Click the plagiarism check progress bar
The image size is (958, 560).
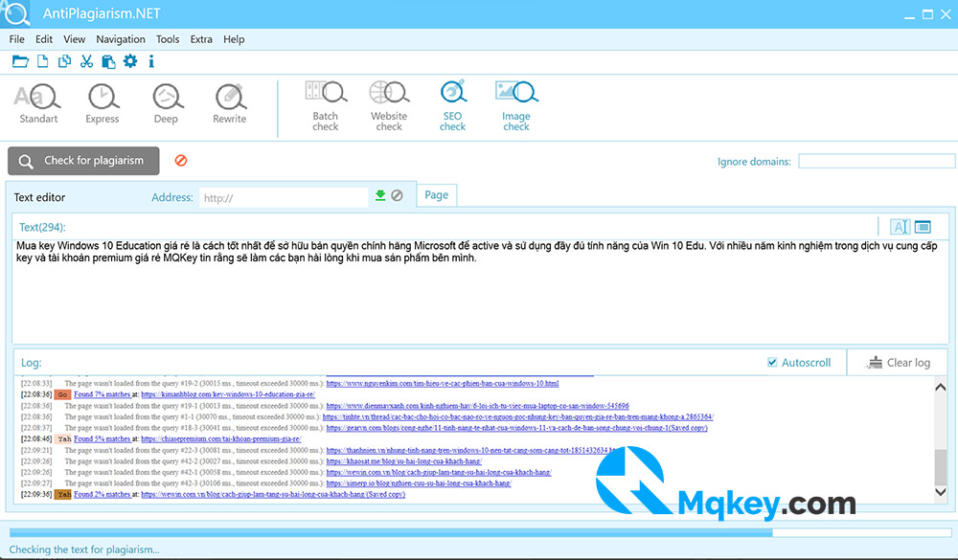[480, 532]
